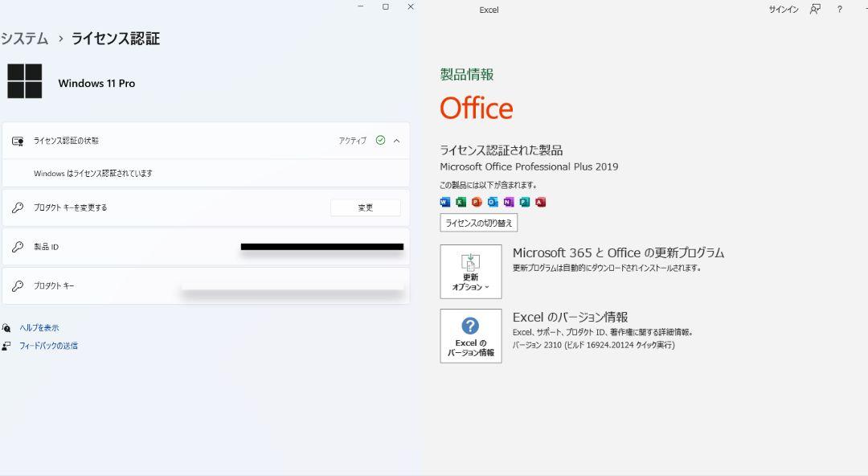Go back to システム breadcrumb
This screenshot has height=476, width=868.
tap(24, 39)
